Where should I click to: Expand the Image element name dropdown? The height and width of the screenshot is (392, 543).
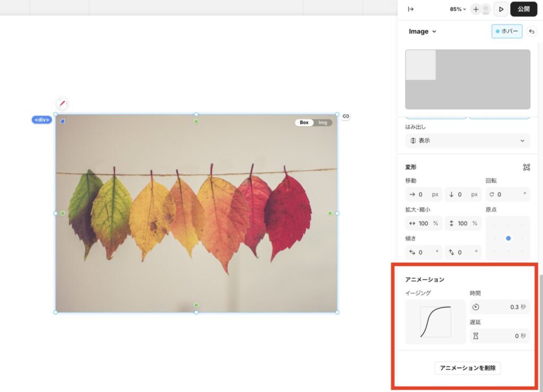[422, 31]
